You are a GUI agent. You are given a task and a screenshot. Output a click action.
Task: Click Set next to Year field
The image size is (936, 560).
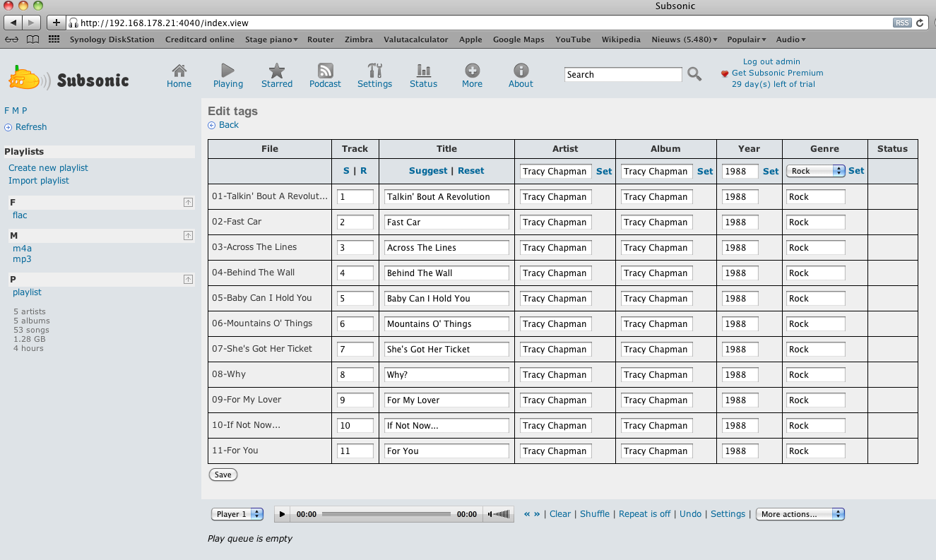pyautogui.click(x=771, y=171)
